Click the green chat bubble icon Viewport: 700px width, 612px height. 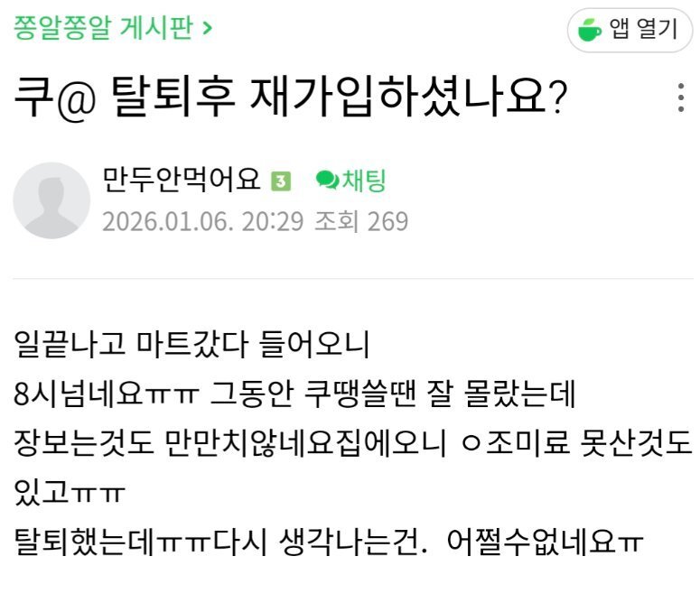325,181
